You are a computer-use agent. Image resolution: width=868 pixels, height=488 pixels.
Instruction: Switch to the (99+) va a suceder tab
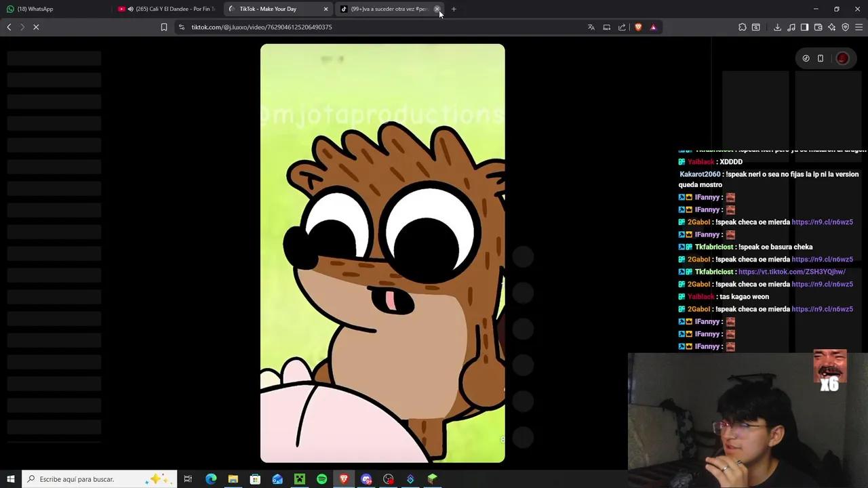click(x=389, y=9)
